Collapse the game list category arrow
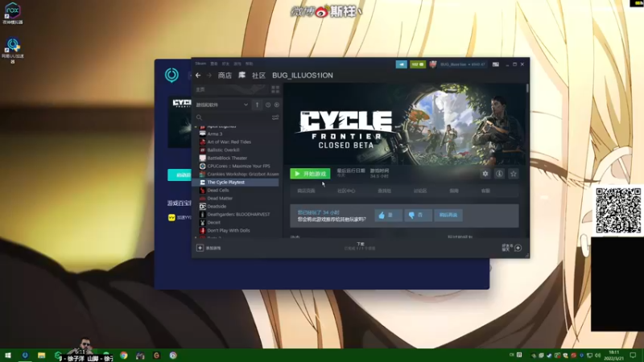The image size is (644, 362). point(196,127)
